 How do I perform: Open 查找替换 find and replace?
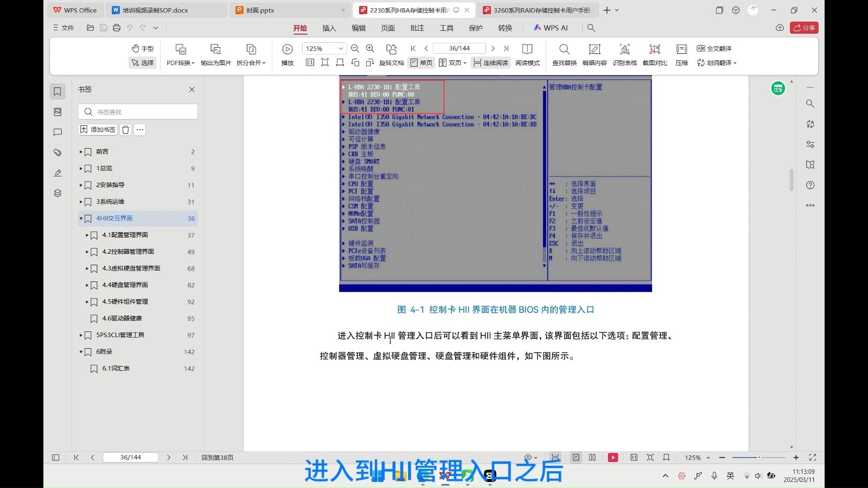click(564, 55)
